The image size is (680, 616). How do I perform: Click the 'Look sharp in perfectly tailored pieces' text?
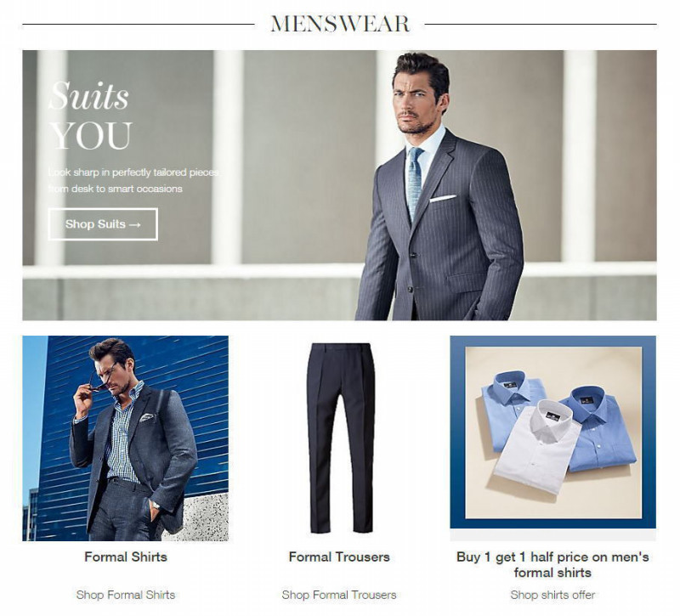[x=134, y=172]
